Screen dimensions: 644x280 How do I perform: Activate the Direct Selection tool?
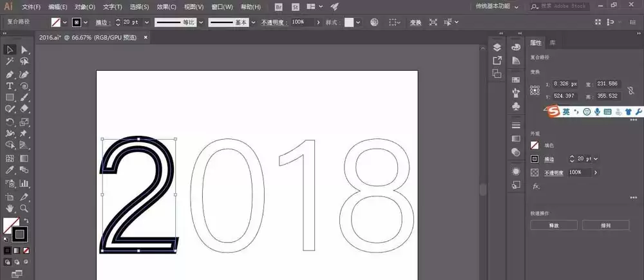(x=24, y=50)
